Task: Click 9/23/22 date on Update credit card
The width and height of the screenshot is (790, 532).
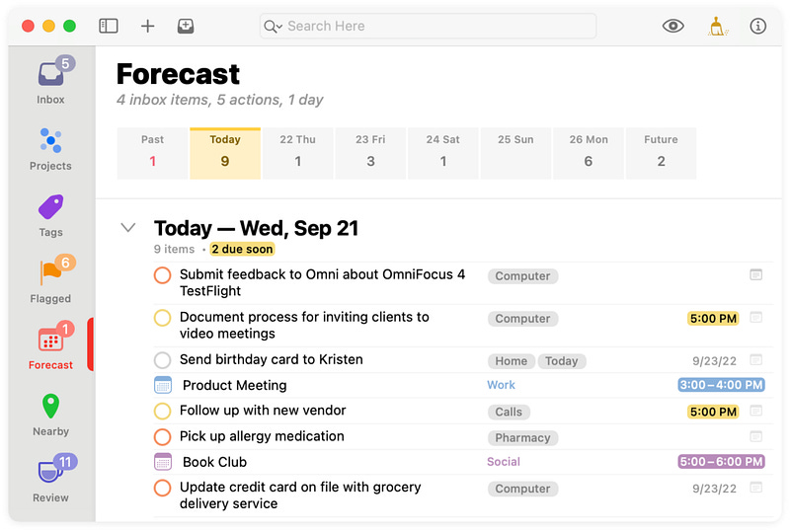Action: (x=714, y=489)
